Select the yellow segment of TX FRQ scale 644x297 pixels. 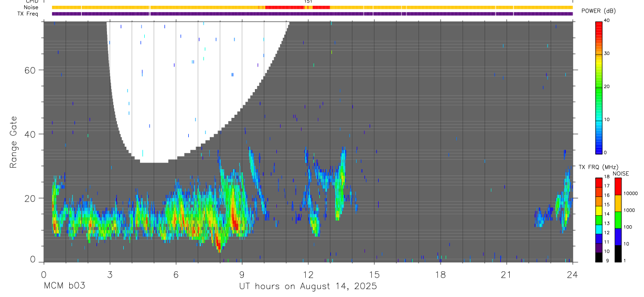coord(599,211)
